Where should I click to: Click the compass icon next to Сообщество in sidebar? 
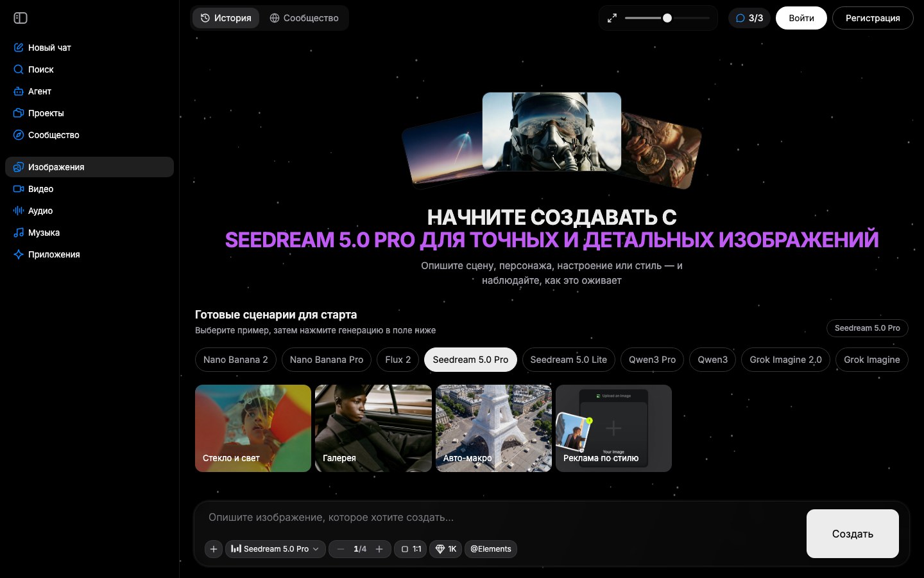(19, 135)
